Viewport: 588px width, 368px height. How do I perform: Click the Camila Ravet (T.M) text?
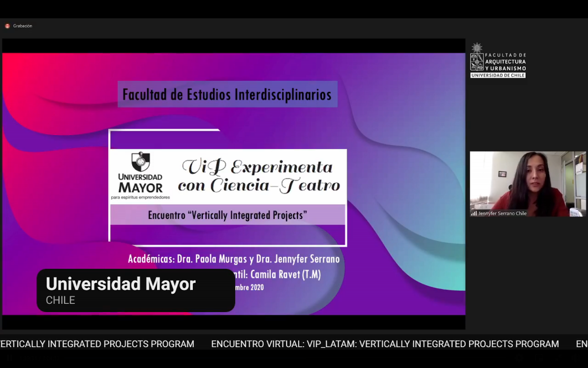286,275
